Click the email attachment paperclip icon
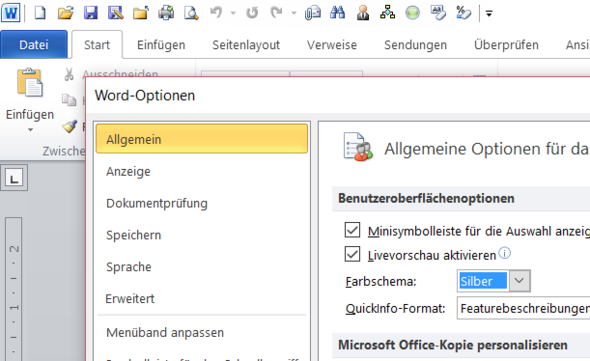The image size is (590, 361). 313,13
